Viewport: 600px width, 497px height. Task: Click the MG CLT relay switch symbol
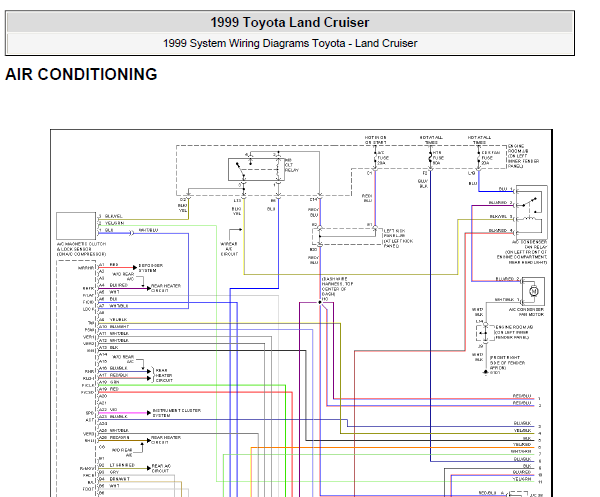click(256, 169)
